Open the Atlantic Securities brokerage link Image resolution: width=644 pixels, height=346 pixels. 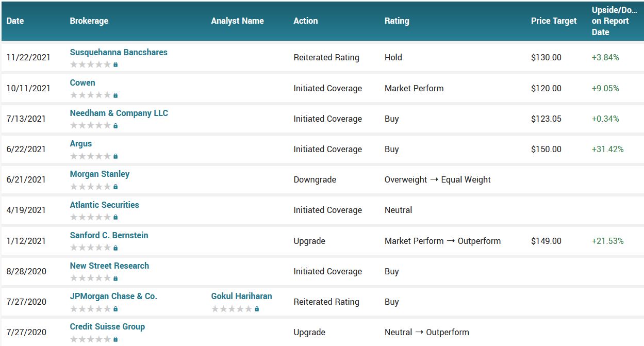[x=104, y=205]
